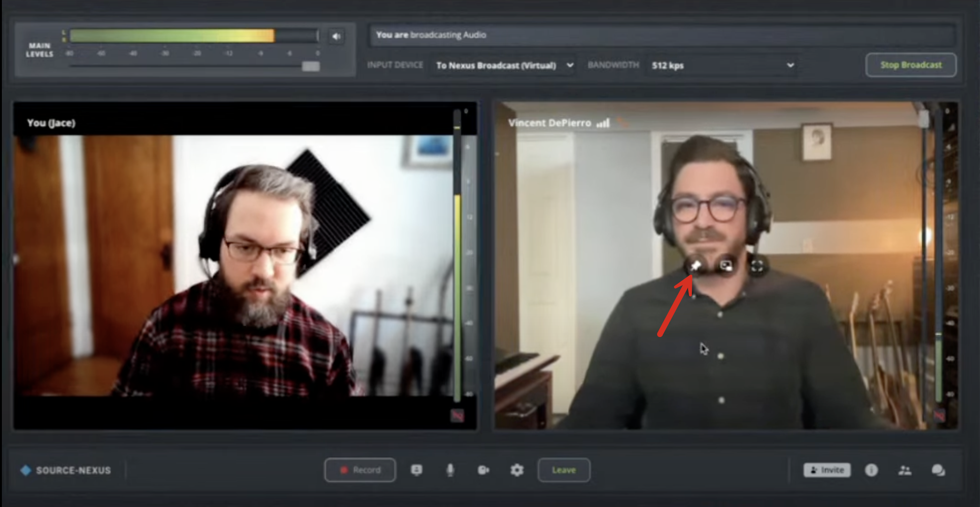Open picture-in-picture for Vincent's video
980x507 pixels.
pyautogui.click(x=726, y=266)
